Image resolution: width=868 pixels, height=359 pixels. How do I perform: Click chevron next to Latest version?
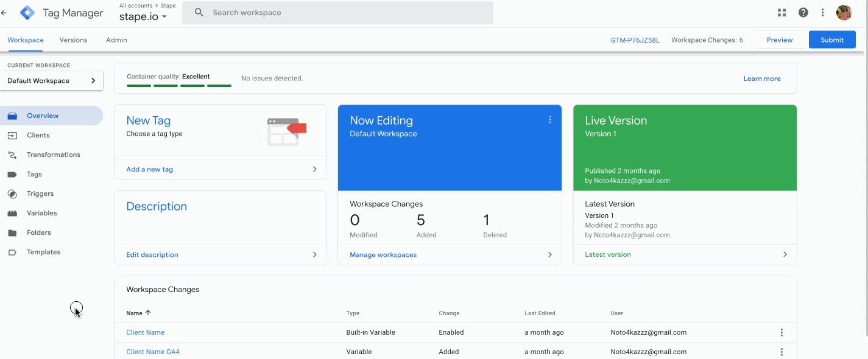785,254
